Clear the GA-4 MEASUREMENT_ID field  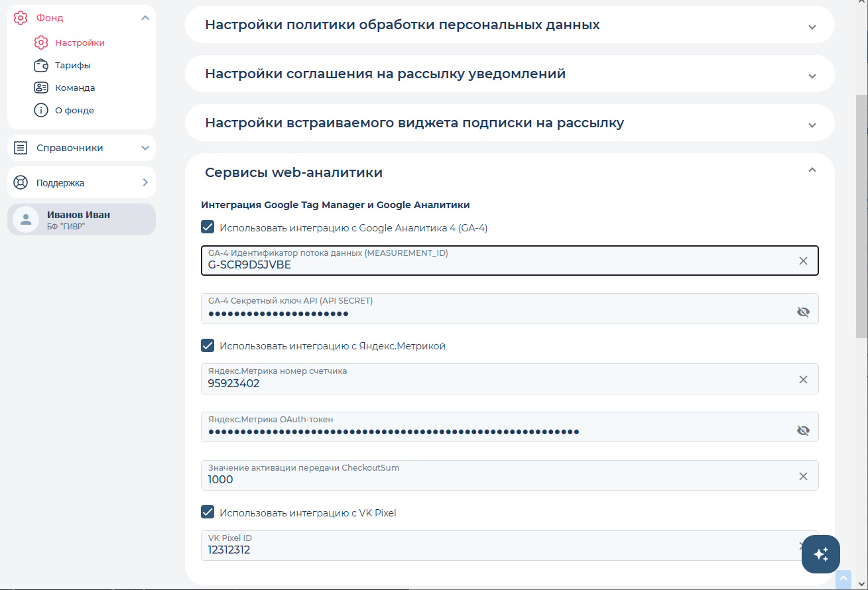pyautogui.click(x=803, y=261)
